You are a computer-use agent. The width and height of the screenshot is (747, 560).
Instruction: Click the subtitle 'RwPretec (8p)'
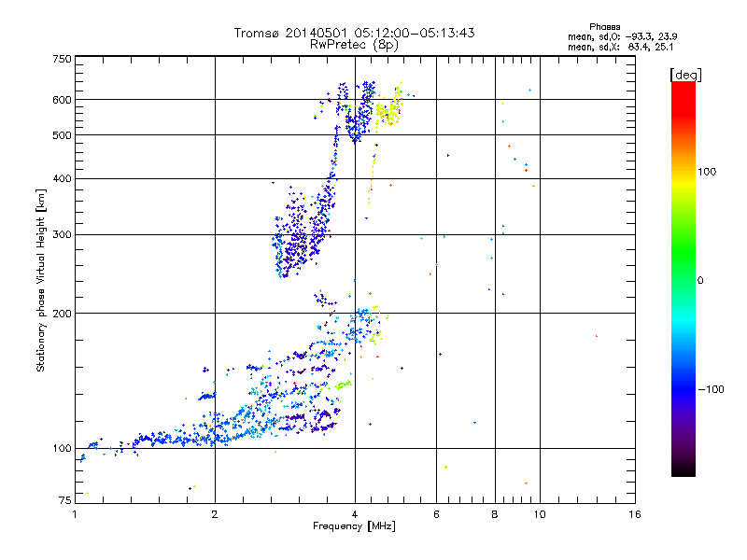(x=354, y=45)
